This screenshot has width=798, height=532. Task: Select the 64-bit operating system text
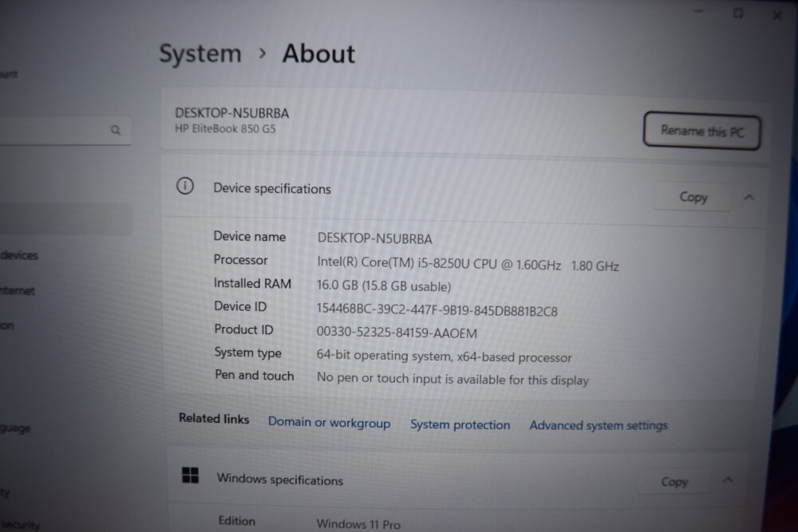(x=444, y=356)
